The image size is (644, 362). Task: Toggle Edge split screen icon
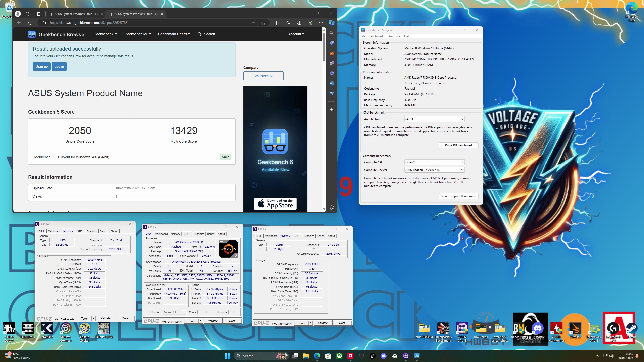tap(276, 23)
